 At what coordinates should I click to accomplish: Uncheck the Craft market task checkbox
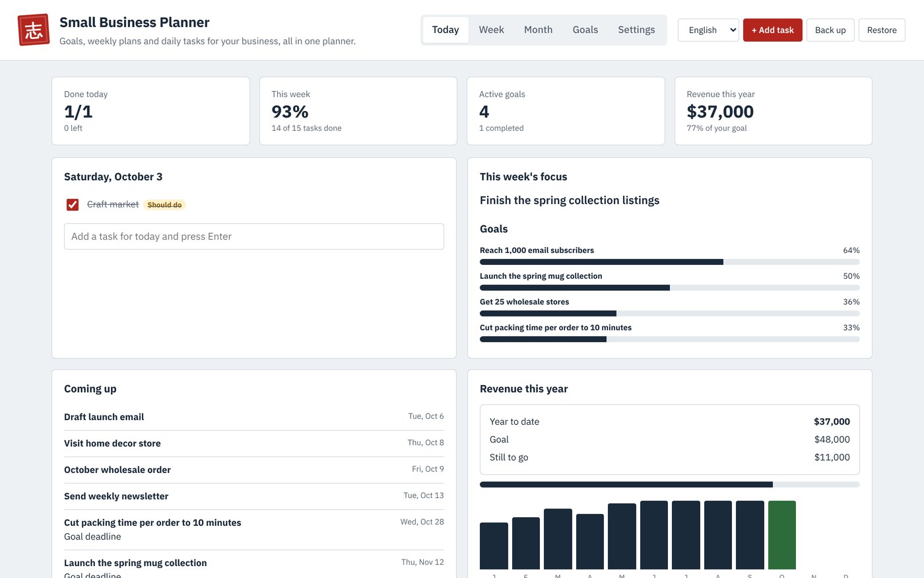pos(73,205)
